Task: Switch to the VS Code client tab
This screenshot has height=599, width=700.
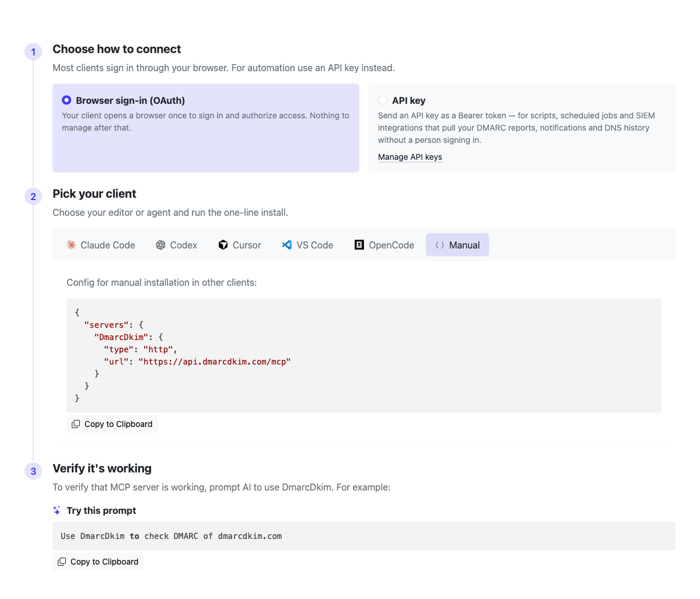Action: 308,245
